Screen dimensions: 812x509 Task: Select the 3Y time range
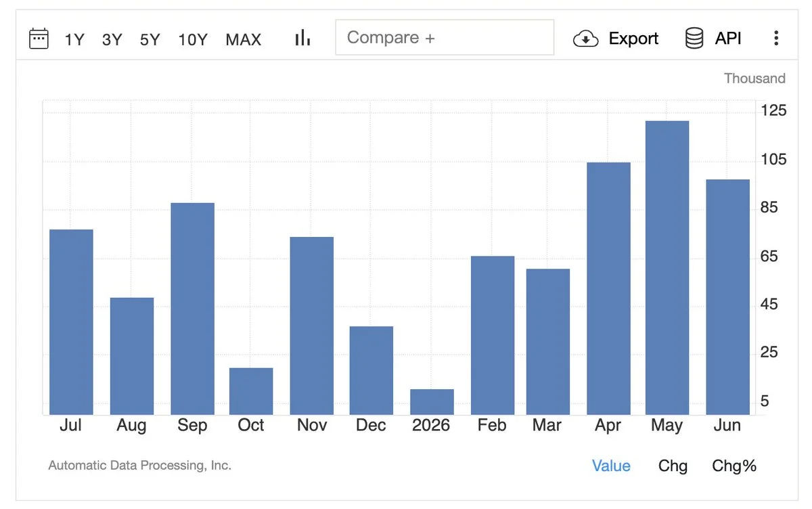tap(112, 39)
